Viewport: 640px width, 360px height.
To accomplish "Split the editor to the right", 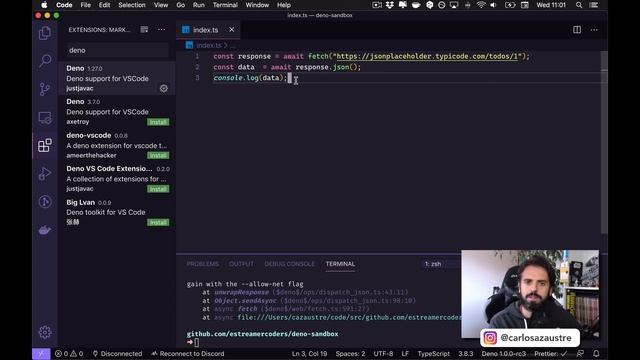I will [577, 30].
